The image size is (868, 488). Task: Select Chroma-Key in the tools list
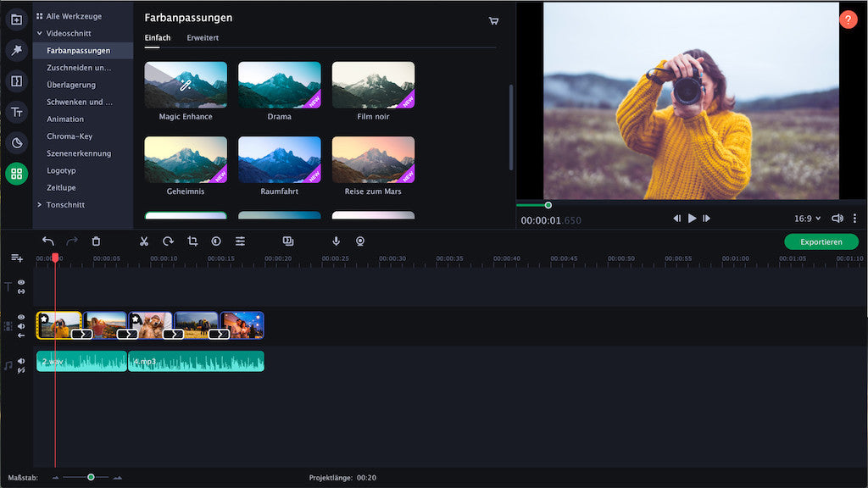pyautogui.click(x=70, y=136)
